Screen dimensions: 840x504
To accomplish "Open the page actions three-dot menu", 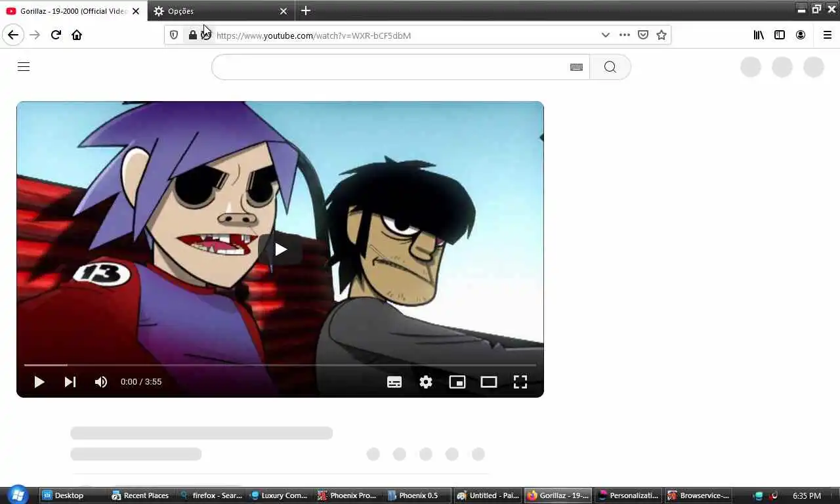I will point(625,35).
